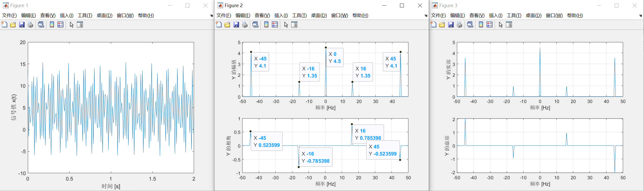Select data tip X -16 Y -0.785398

316,157
